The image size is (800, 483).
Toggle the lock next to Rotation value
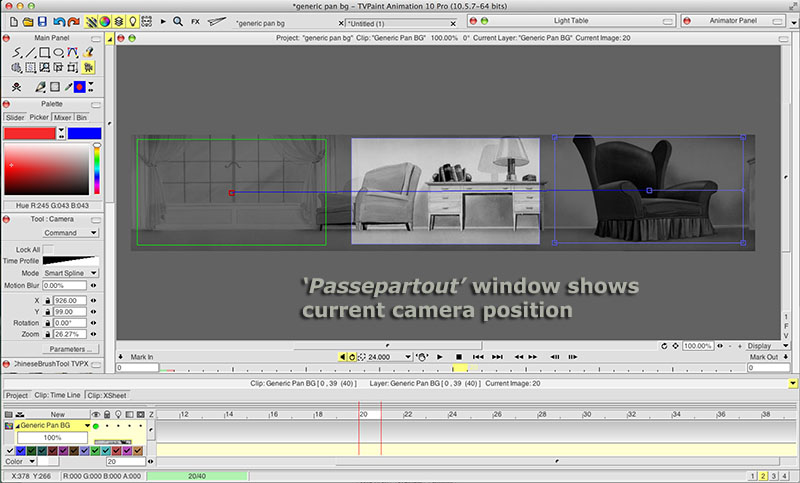47,323
